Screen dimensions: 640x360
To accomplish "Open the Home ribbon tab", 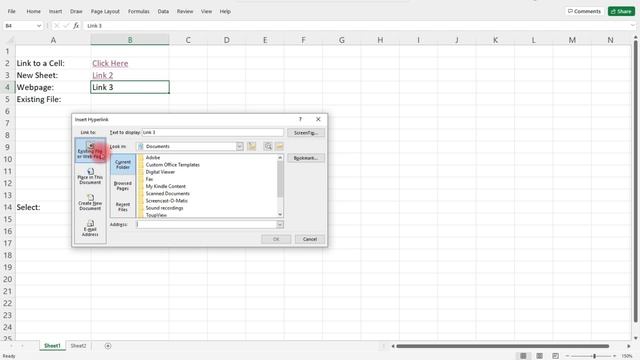I will [33, 11].
